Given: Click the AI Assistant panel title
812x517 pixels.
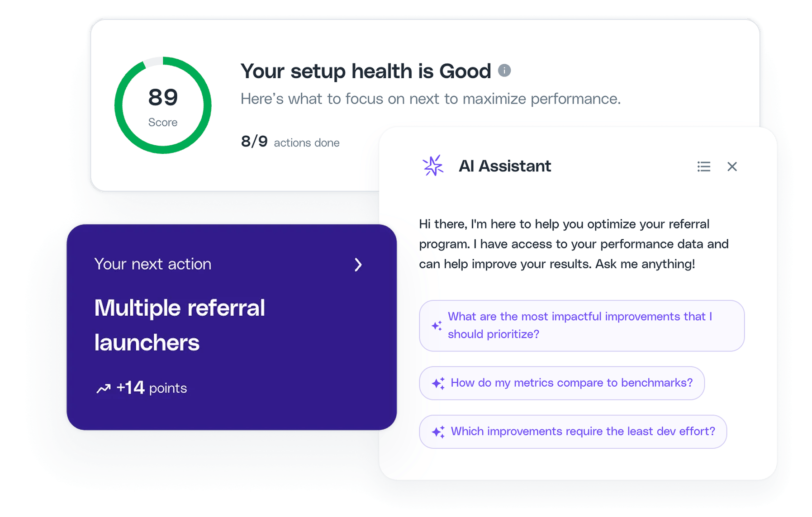Looking at the screenshot, I should tap(505, 166).
